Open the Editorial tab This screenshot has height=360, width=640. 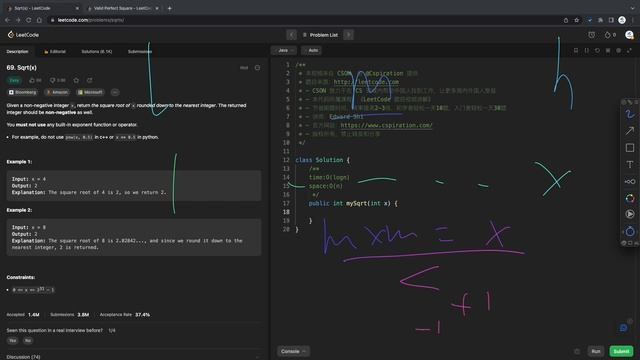(x=55, y=51)
